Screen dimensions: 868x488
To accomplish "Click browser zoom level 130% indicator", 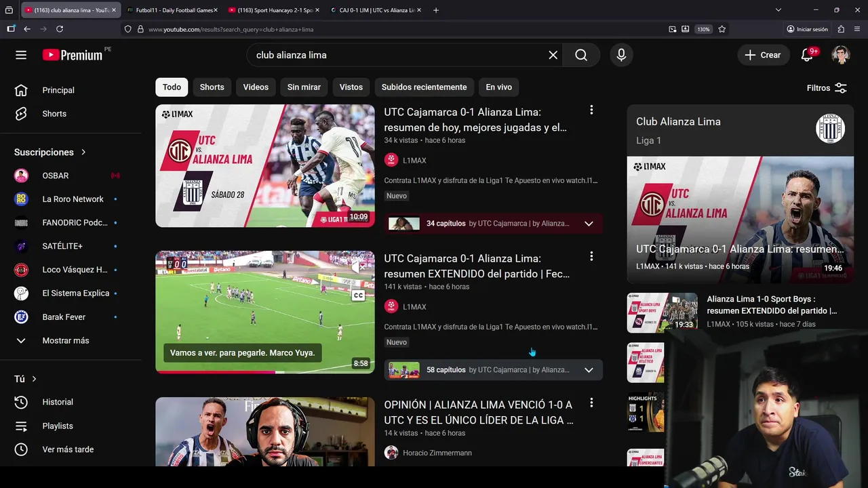I will 703,29.
